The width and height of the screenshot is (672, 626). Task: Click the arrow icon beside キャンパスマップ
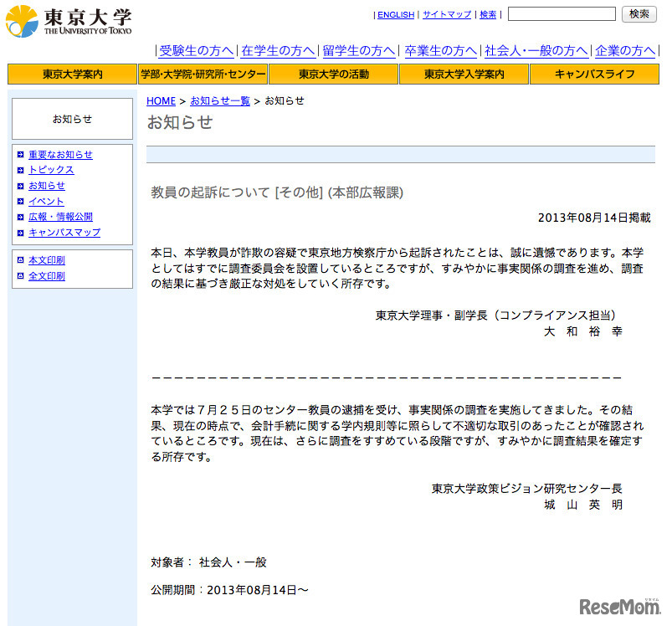(20, 232)
